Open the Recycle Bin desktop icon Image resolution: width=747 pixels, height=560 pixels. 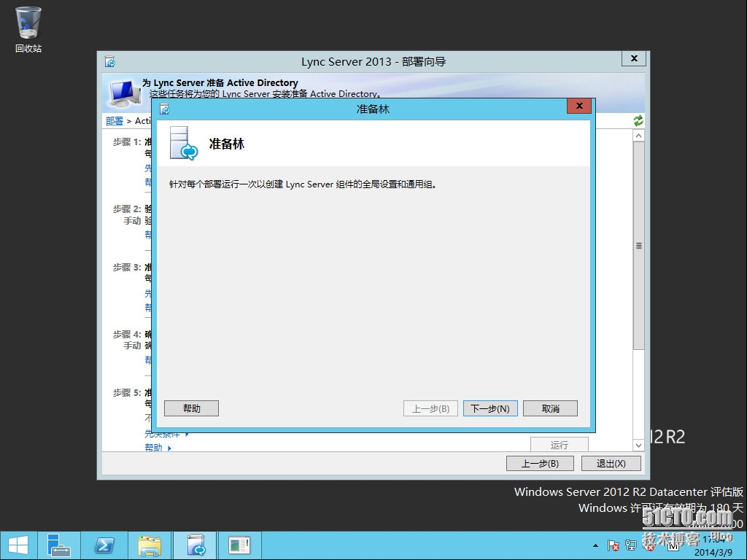pyautogui.click(x=28, y=29)
